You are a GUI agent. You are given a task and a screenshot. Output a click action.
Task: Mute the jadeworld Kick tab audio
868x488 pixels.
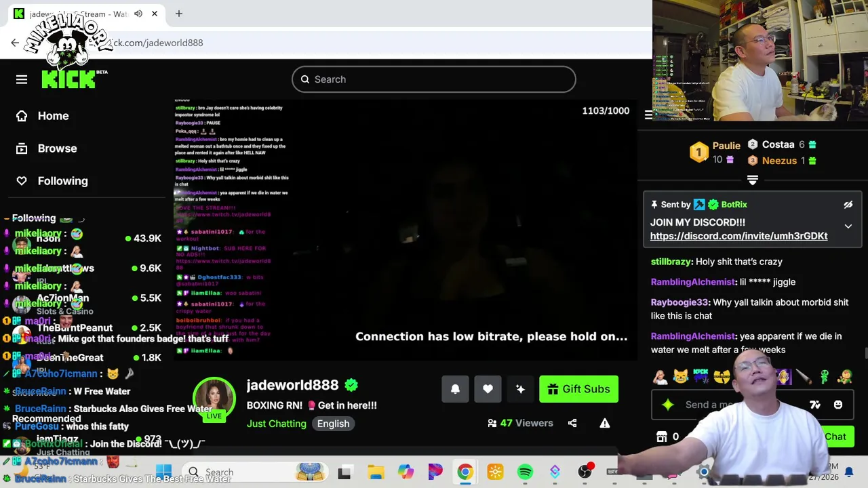click(x=138, y=14)
